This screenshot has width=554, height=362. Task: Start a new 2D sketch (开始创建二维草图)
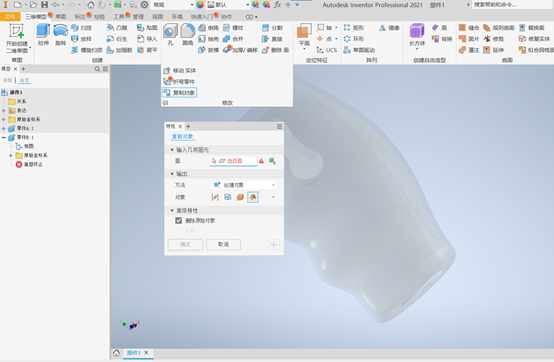click(x=17, y=38)
